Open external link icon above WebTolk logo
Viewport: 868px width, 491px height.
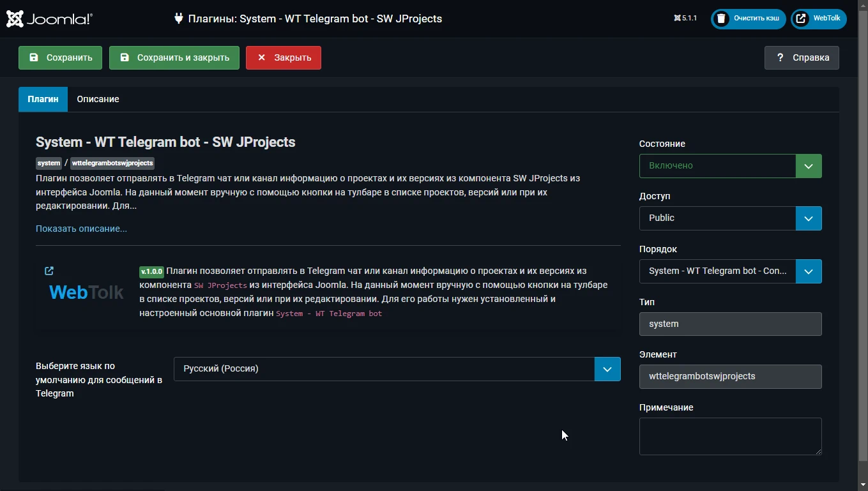pyautogui.click(x=49, y=271)
